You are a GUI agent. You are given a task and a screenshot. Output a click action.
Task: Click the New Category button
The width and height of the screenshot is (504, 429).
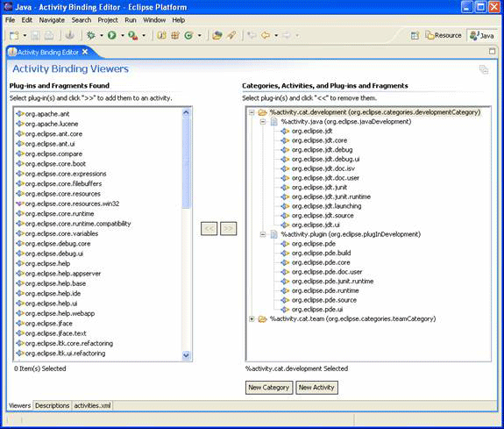pyautogui.click(x=269, y=388)
